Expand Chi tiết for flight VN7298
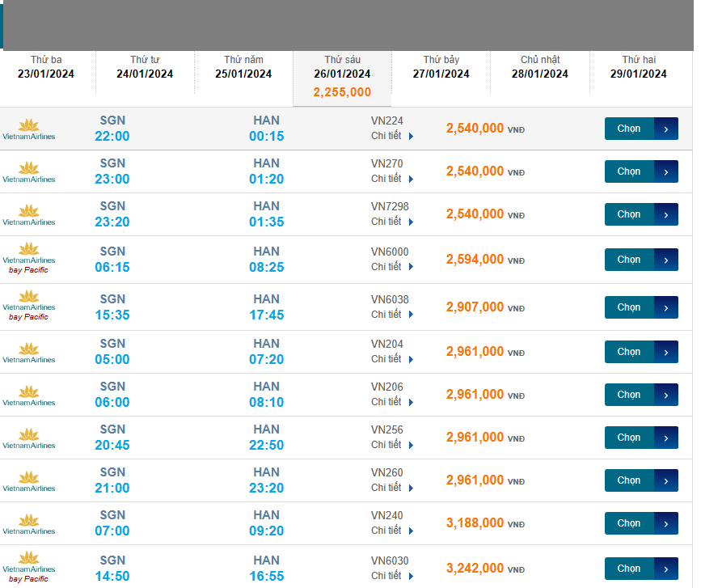 pyautogui.click(x=392, y=222)
